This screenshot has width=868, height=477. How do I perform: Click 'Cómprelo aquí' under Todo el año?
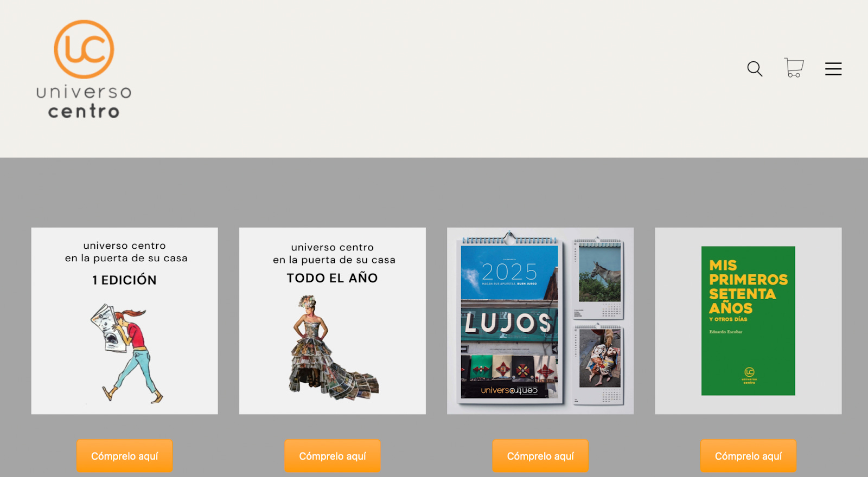(333, 456)
